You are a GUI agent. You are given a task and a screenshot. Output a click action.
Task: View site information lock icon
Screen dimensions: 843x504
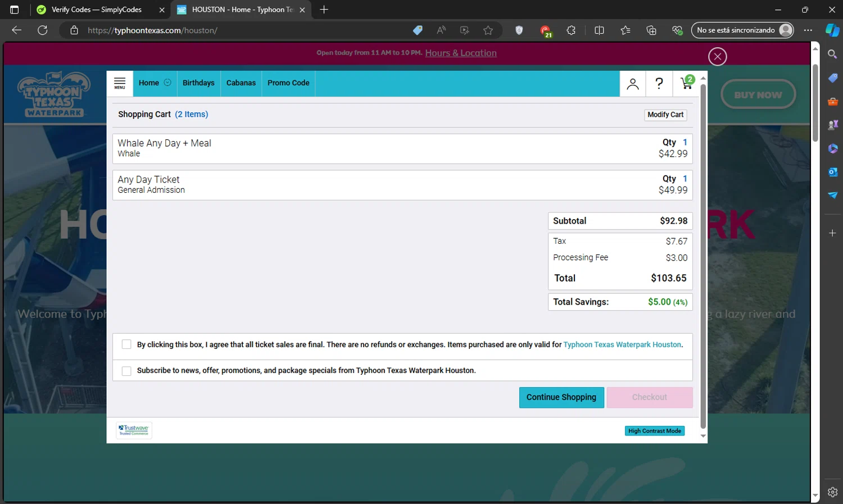coord(74,30)
